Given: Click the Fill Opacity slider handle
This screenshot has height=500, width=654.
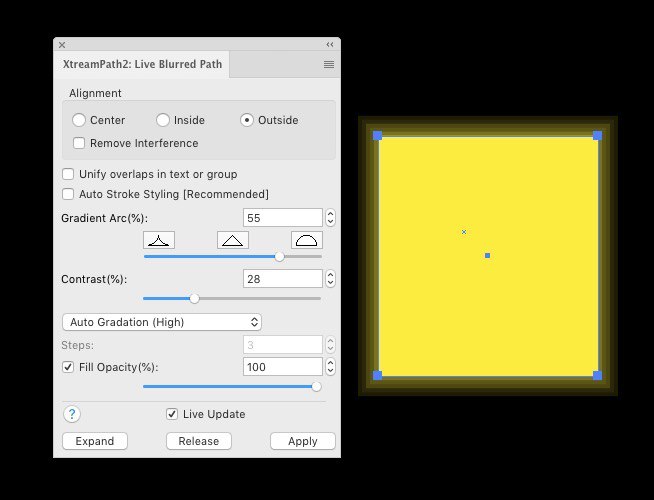Looking at the screenshot, I should point(317,387).
